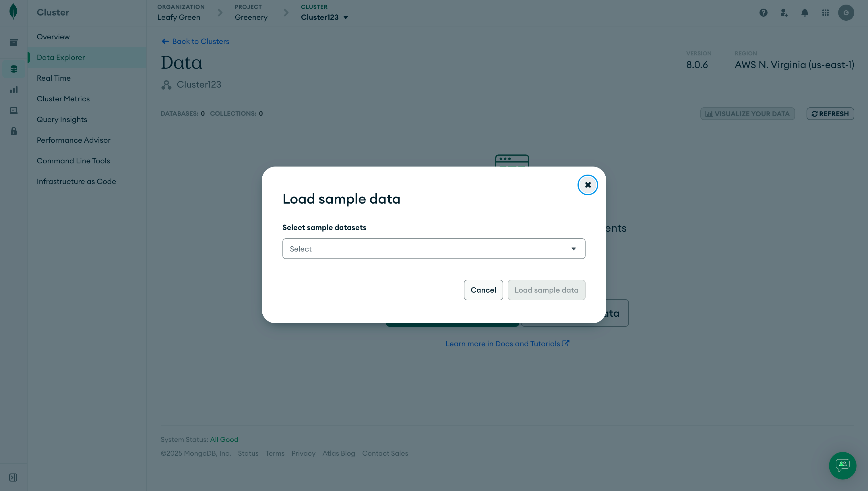Viewport: 868px width, 491px height.
Task: Click the MongoDB leaf logo
Action: coord(13,12)
